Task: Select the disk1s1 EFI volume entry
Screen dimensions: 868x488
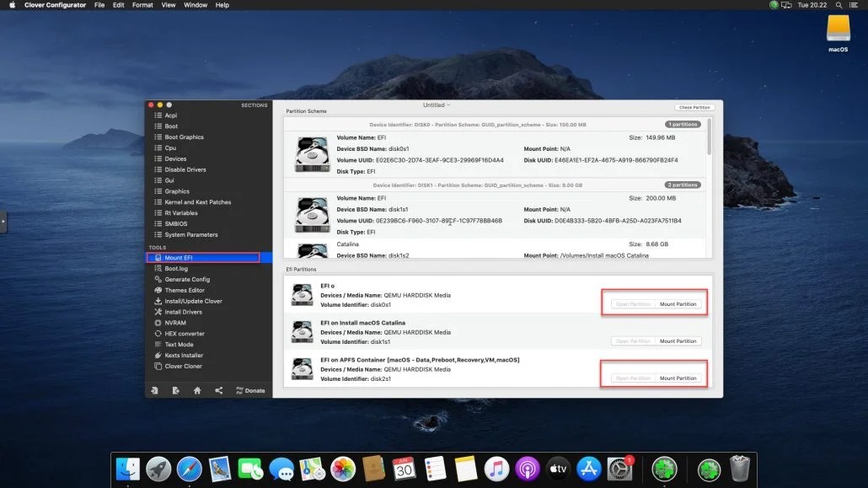Action: [x=496, y=215]
